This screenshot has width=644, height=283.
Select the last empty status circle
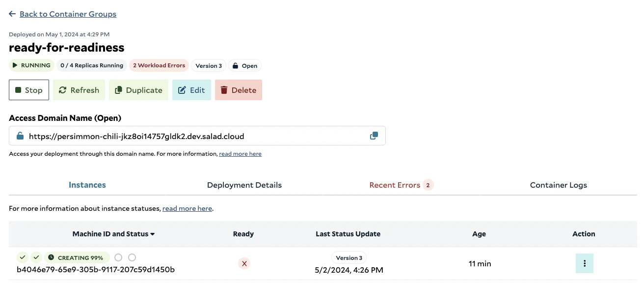(132, 257)
